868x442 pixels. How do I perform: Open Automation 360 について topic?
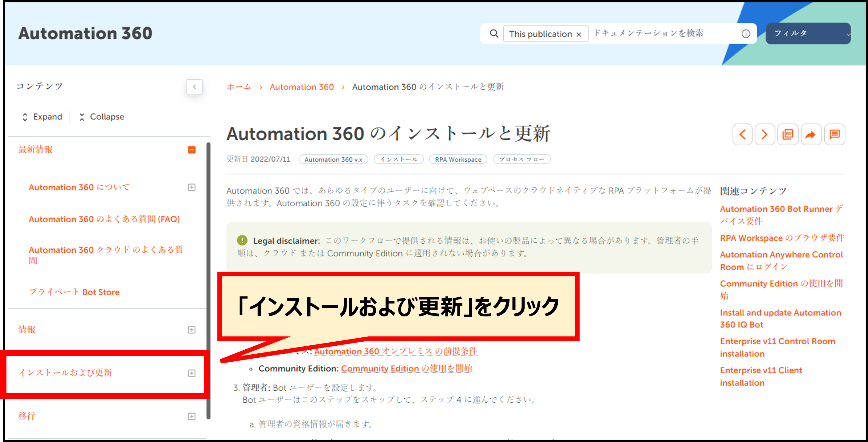[79, 187]
